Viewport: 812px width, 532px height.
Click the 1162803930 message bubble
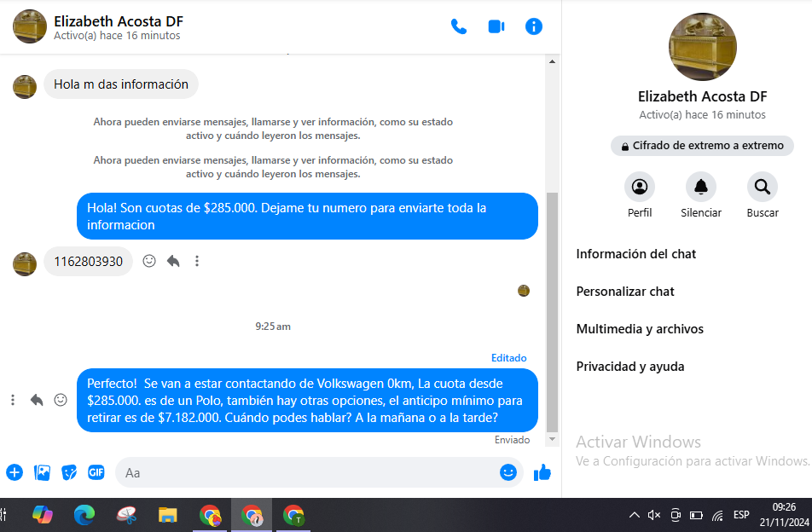pos(88,262)
